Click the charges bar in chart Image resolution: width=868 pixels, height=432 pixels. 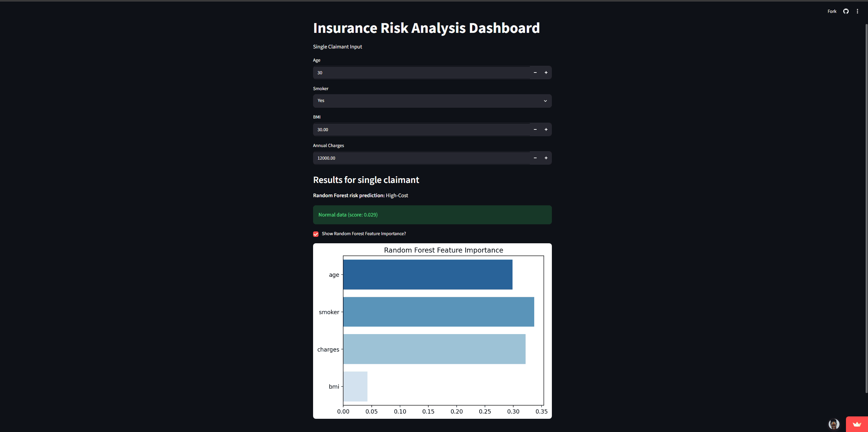coord(434,349)
